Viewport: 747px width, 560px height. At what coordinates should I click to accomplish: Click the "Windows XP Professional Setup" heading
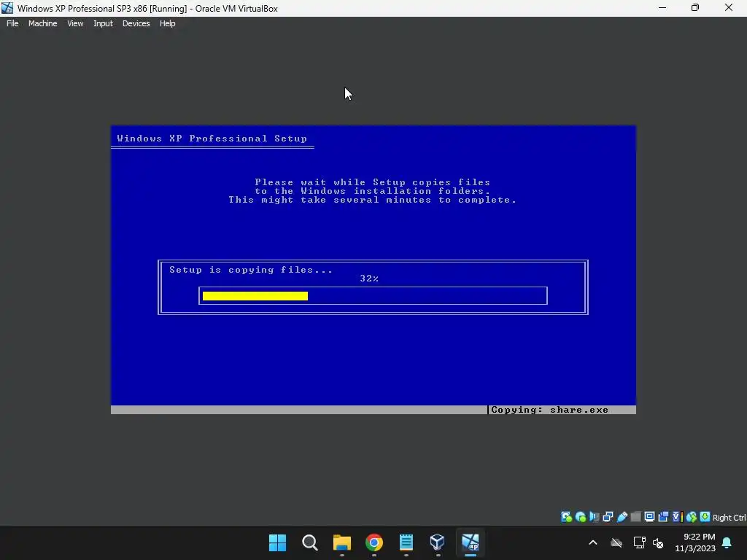[212, 139]
